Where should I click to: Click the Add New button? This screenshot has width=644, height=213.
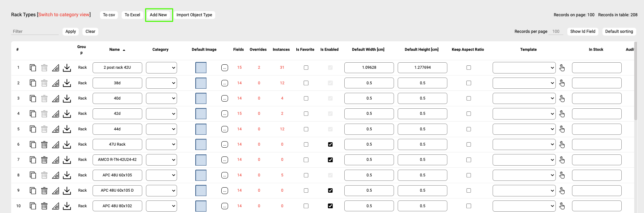(x=158, y=15)
